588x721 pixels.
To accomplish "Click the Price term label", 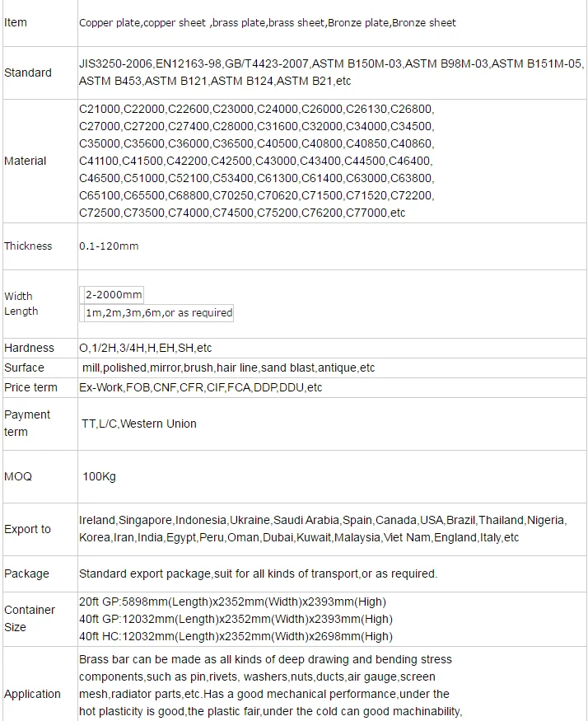I will 30,387.
